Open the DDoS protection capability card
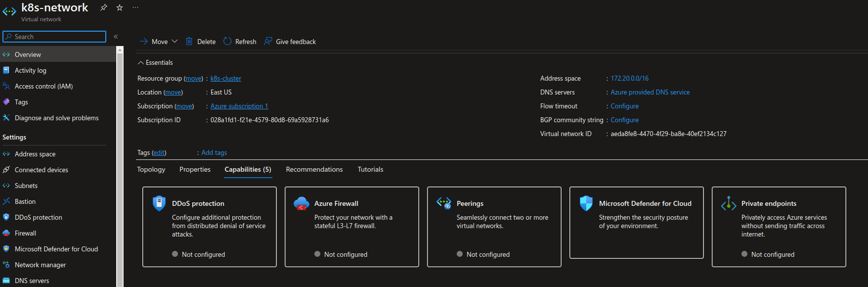Screen dimensions: 868x287 click(209, 227)
